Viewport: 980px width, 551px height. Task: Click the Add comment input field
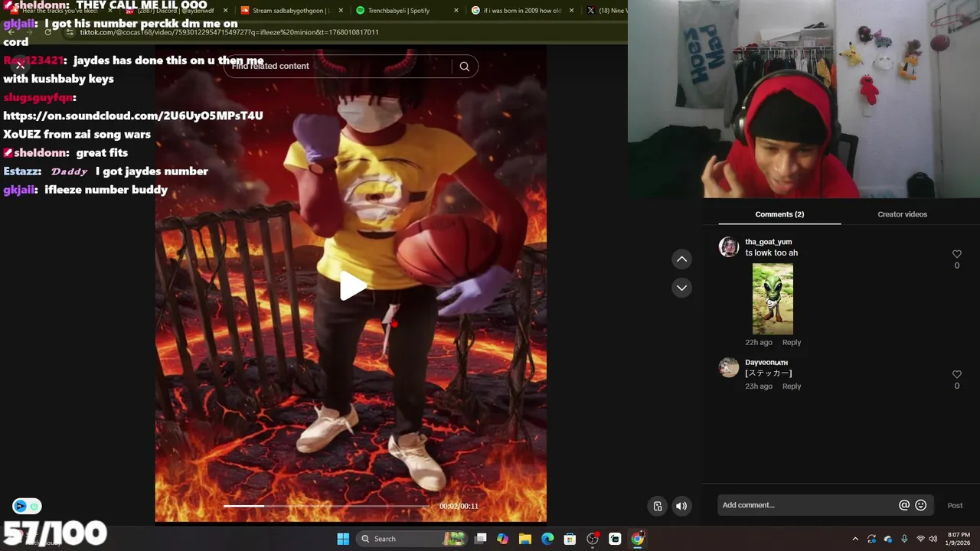808,505
